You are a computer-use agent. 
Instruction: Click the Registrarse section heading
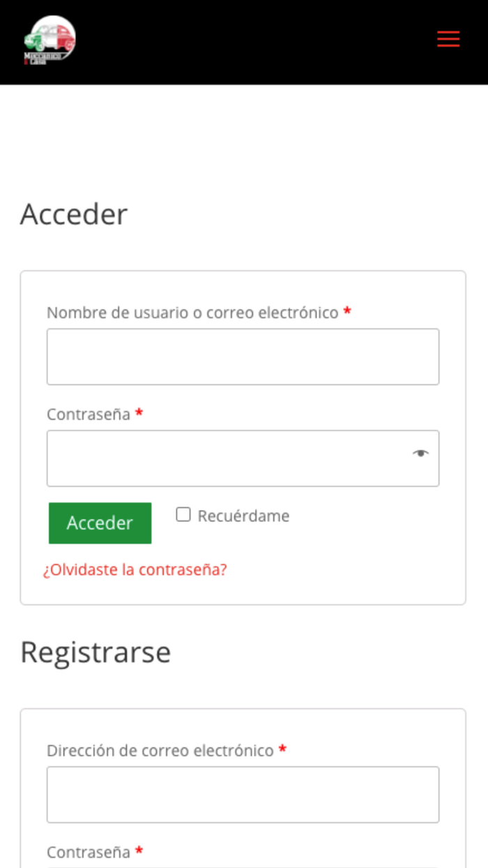click(96, 652)
